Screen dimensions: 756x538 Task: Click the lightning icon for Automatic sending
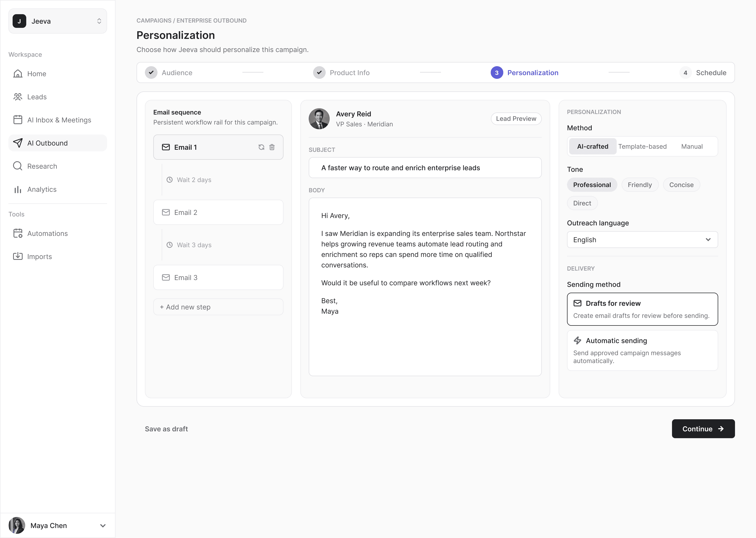[x=577, y=340]
